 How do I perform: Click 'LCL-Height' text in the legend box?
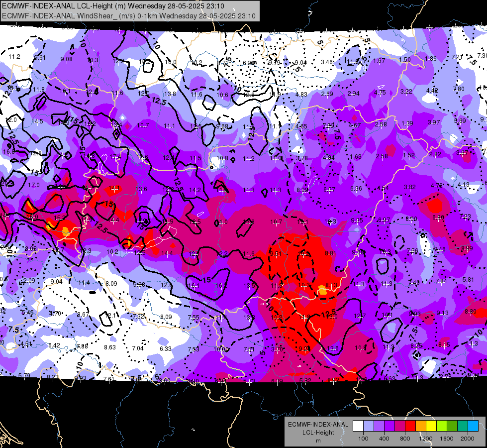pyautogui.click(x=318, y=433)
